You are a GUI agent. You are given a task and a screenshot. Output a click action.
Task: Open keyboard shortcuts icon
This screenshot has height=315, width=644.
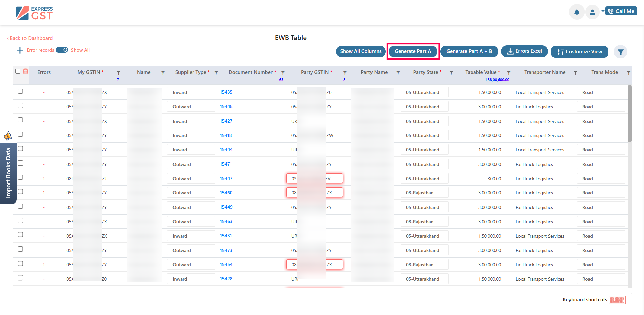point(617,300)
